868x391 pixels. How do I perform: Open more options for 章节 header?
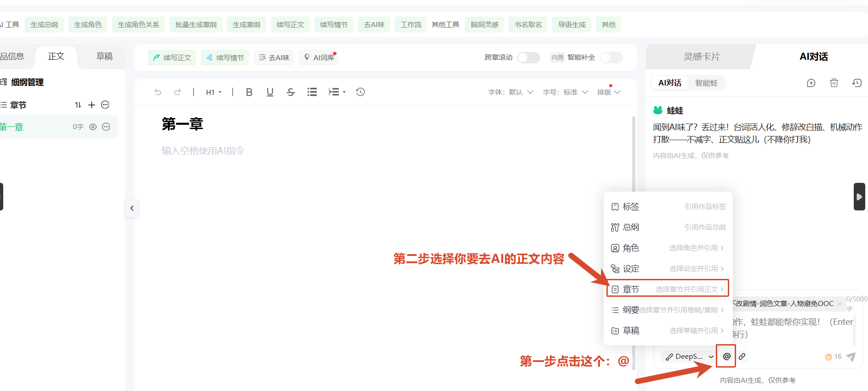click(x=105, y=105)
